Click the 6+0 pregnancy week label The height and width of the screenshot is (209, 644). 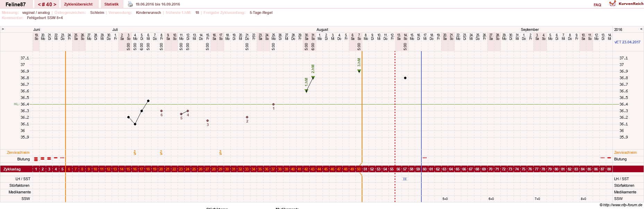[x=491, y=199]
